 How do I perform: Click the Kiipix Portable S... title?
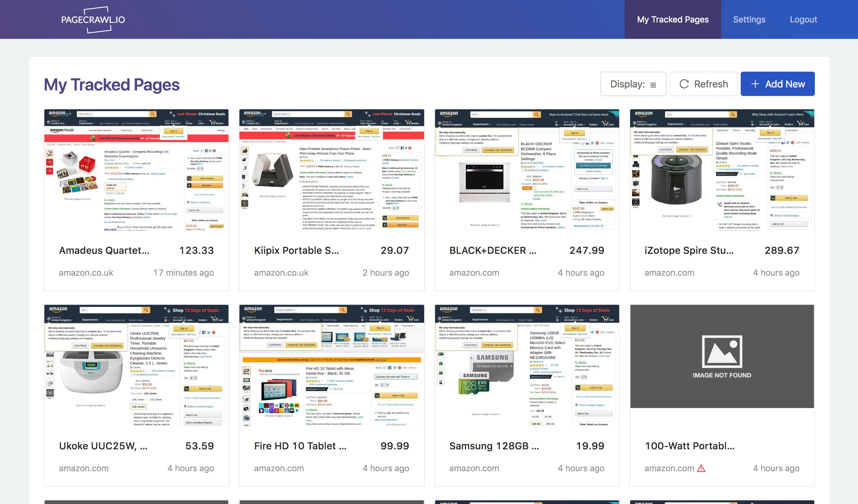tap(297, 250)
